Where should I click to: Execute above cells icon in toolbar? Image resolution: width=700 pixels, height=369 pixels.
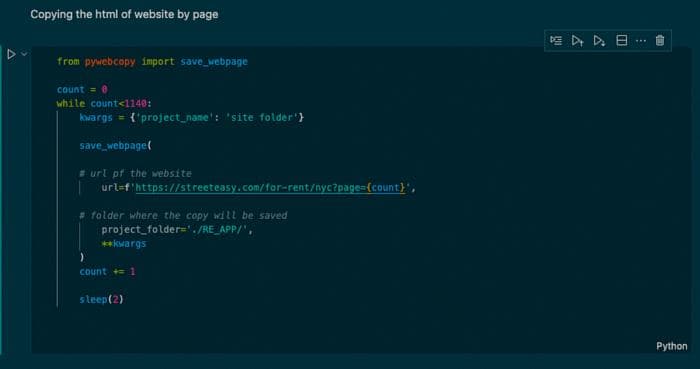[577, 41]
